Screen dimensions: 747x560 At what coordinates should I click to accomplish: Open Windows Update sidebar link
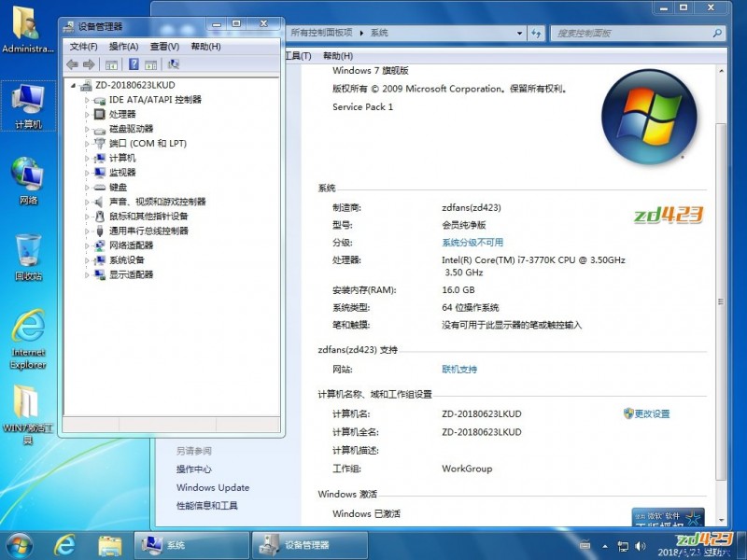tap(213, 487)
